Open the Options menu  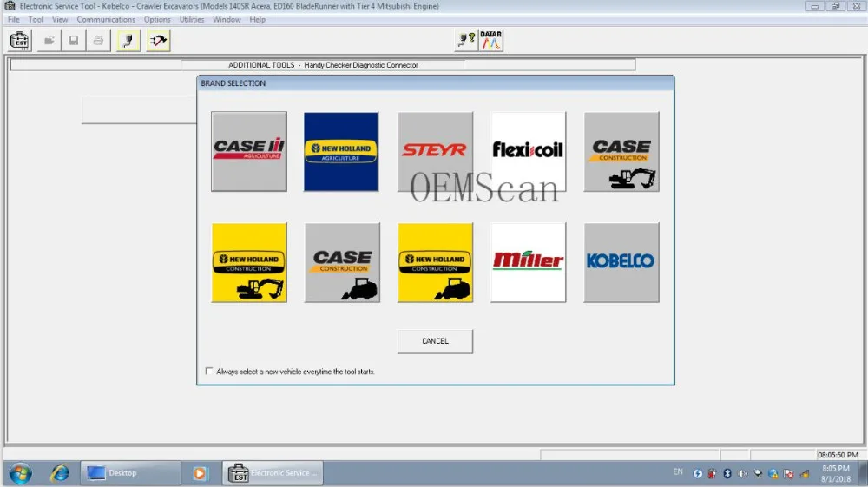157,19
